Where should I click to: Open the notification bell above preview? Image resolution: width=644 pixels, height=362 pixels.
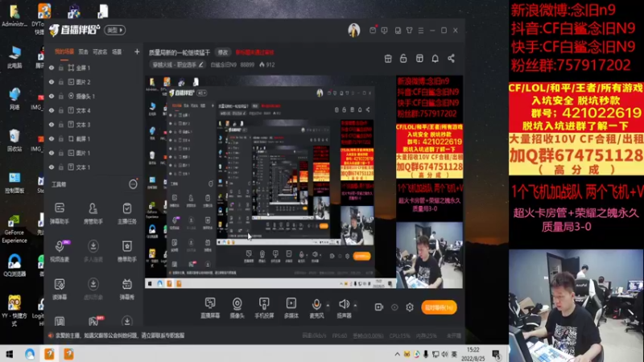(x=435, y=58)
